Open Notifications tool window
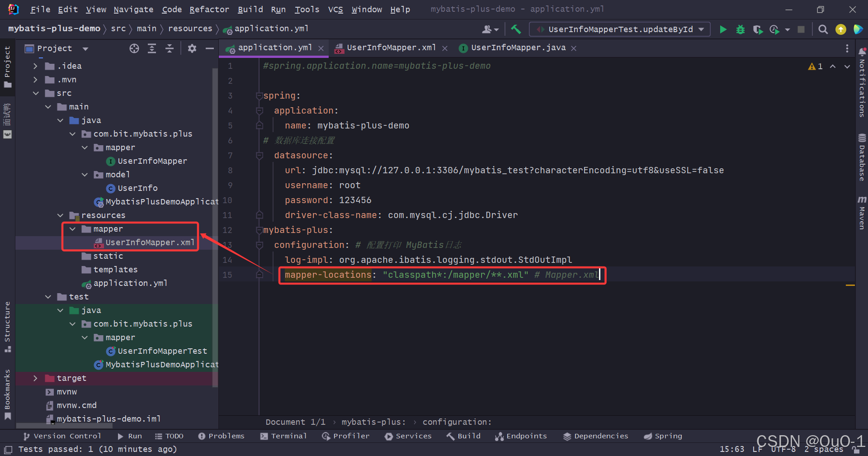Viewport: 868px width, 456px height. pyautogui.click(x=862, y=82)
